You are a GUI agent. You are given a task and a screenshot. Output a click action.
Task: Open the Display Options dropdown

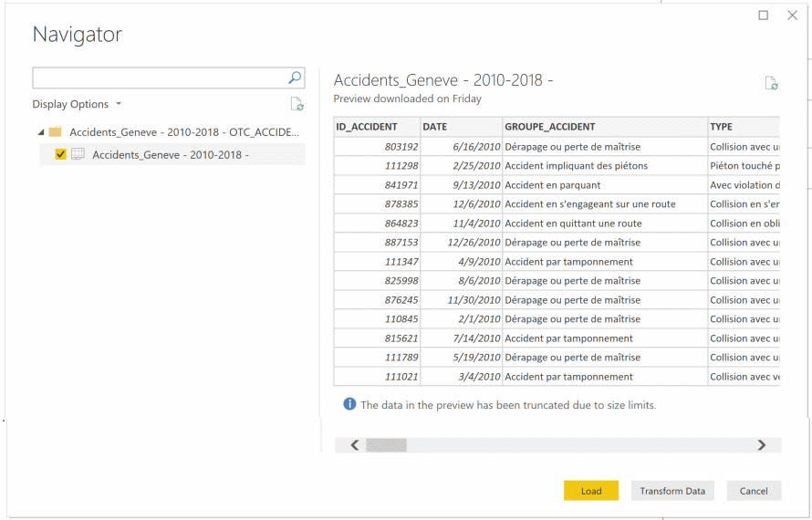77,104
